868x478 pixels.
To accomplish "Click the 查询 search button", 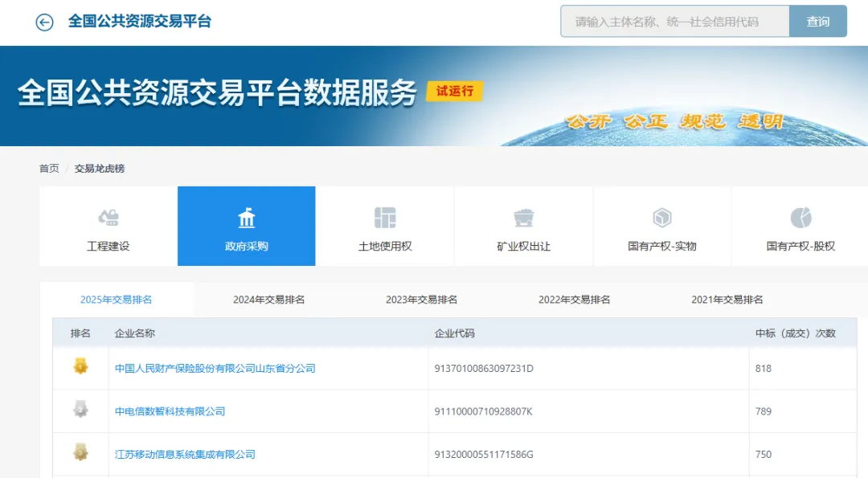I will [817, 22].
